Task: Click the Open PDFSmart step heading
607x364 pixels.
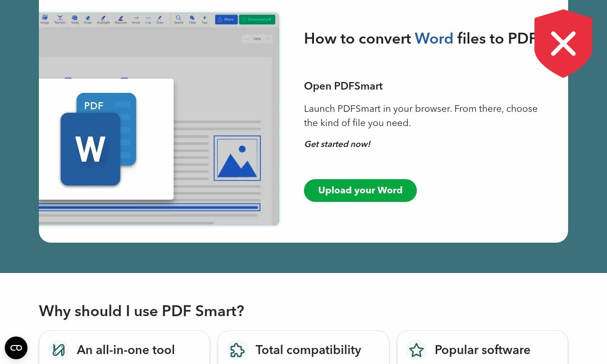Action: tap(343, 86)
